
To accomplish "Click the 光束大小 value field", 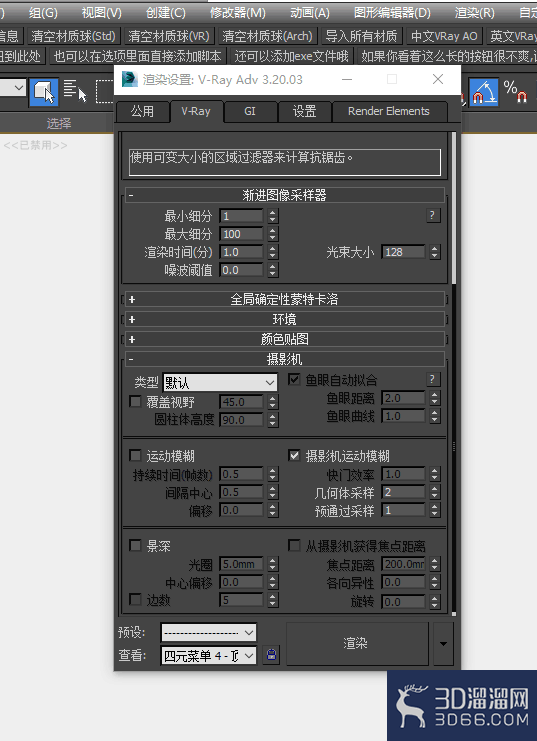I will (403, 252).
